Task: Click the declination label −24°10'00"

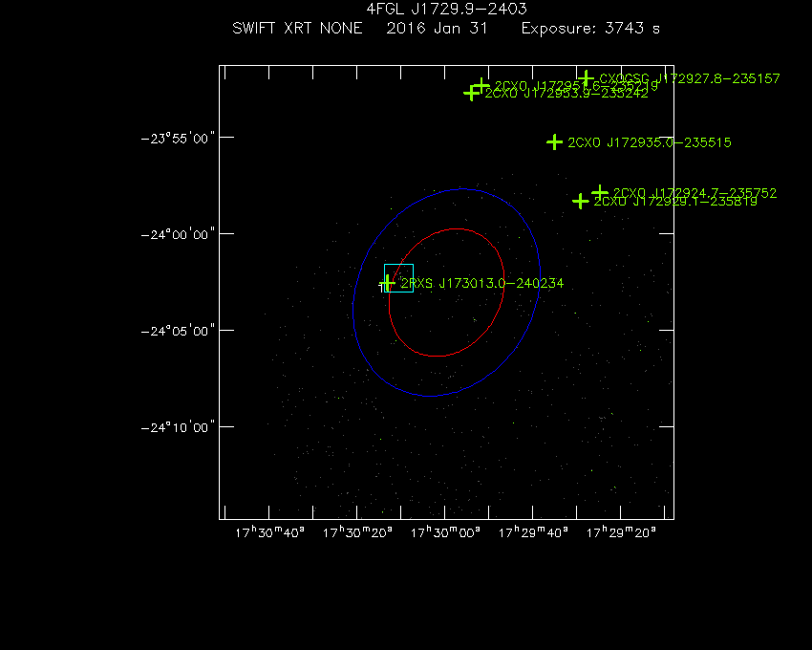Action: (x=178, y=427)
